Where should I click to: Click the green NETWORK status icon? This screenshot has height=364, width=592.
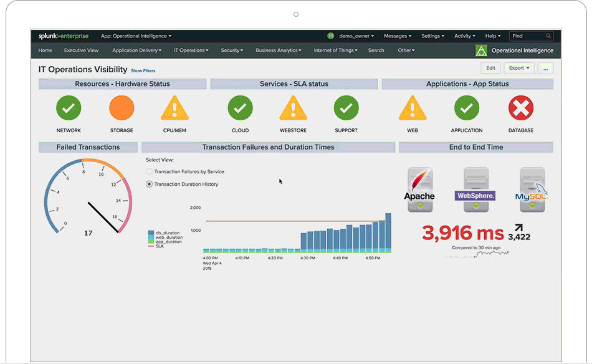pos(69,108)
